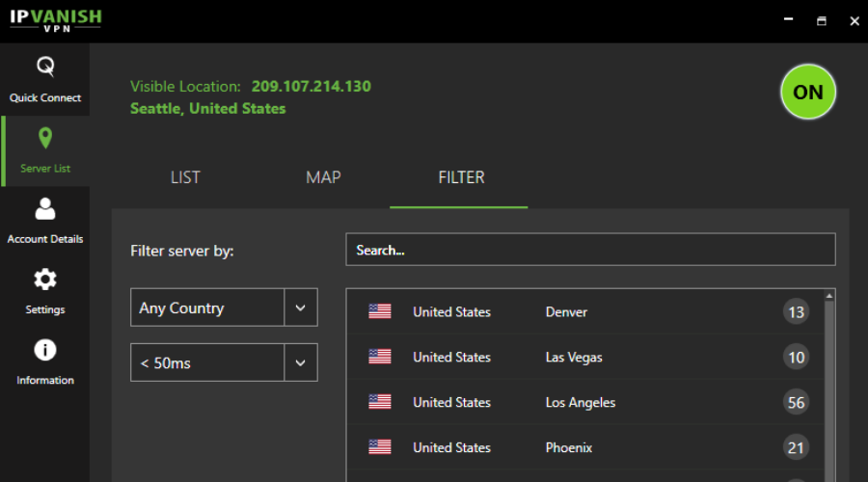Select the FILTER tab
This screenshot has width=868, height=482.
[x=461, y=177]
